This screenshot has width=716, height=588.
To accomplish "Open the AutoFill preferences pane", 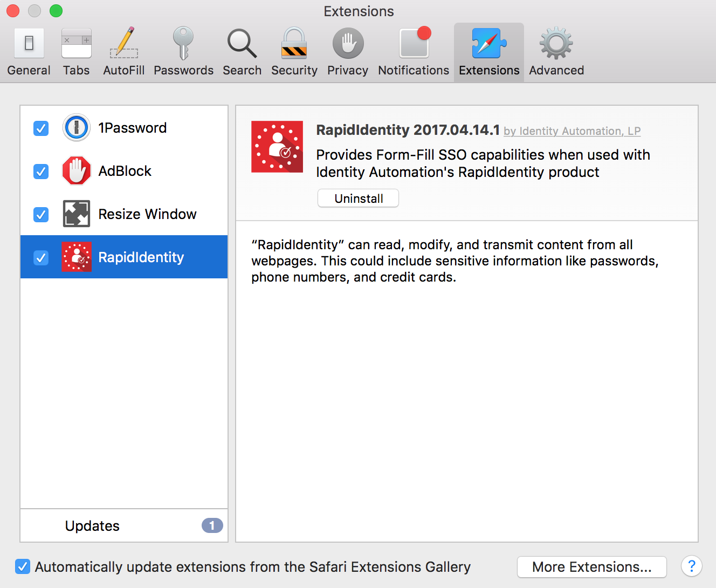I will (x=124, y=52).
